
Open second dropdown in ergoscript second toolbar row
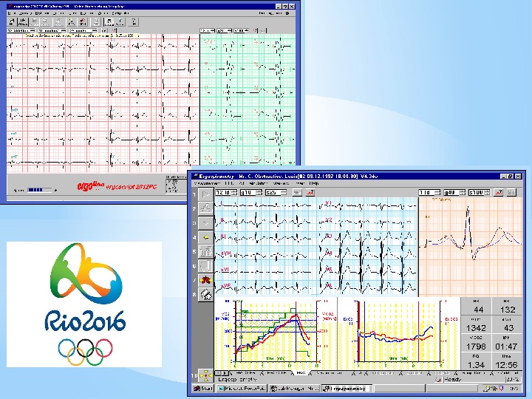coord(52,30)
